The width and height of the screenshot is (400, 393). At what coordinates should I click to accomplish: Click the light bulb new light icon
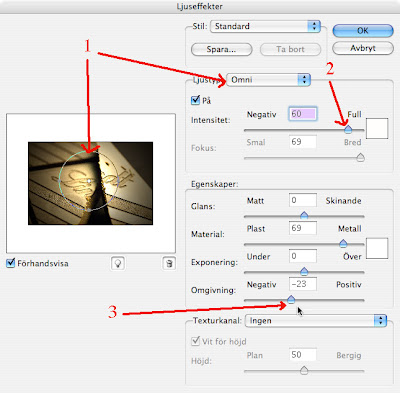[118, 263]
